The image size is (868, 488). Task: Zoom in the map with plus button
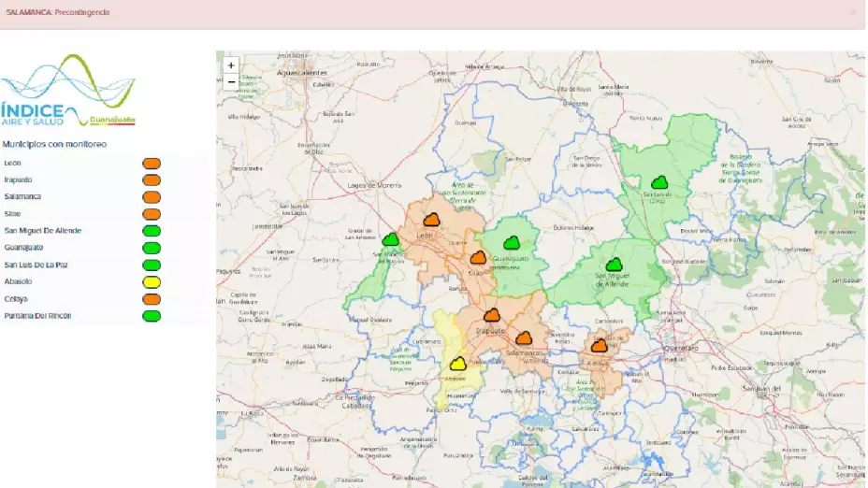[231, 65]
